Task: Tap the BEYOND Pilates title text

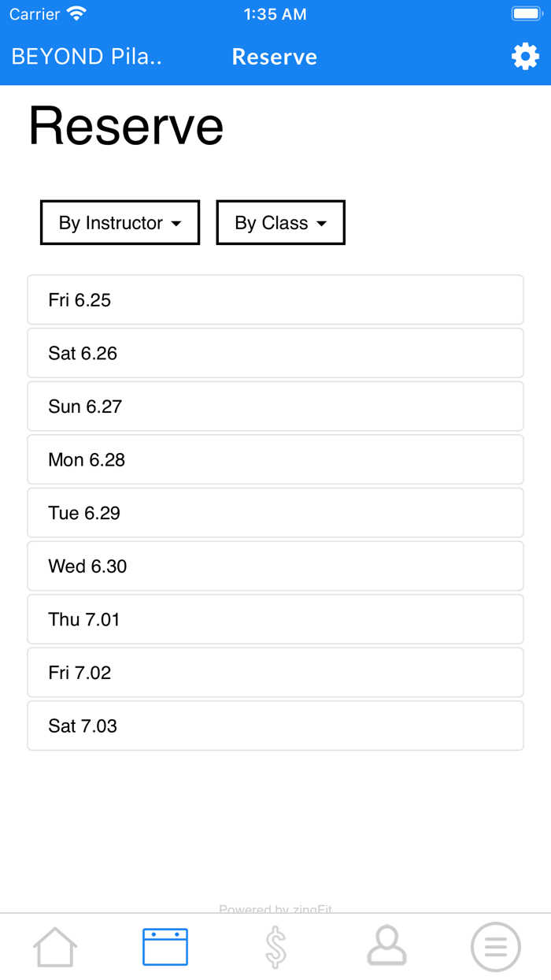Action: [x=87, y=57]
